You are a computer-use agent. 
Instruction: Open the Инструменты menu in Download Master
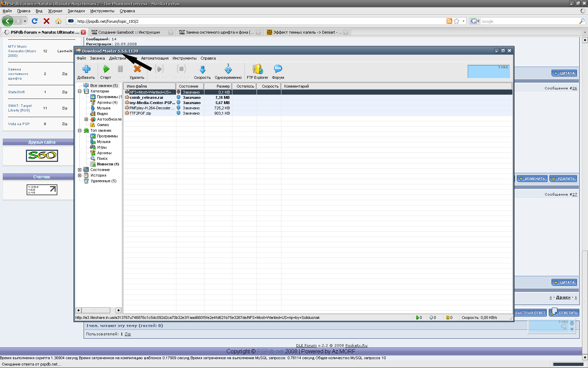click(184, 58)
